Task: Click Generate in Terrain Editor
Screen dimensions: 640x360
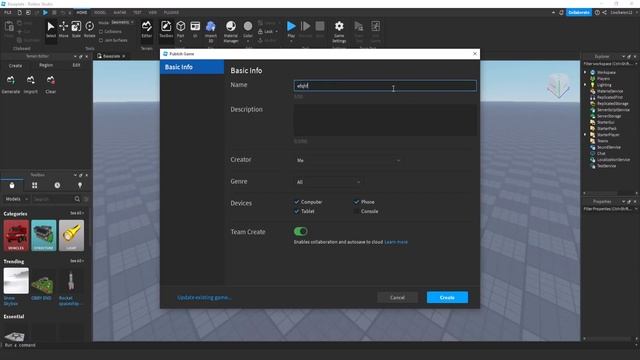Action: [x=11, y=84]
